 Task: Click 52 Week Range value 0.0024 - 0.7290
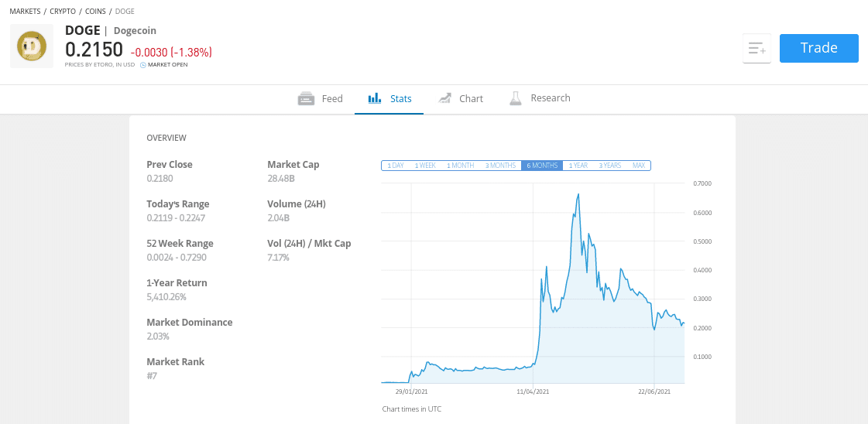tap(176, 258)
